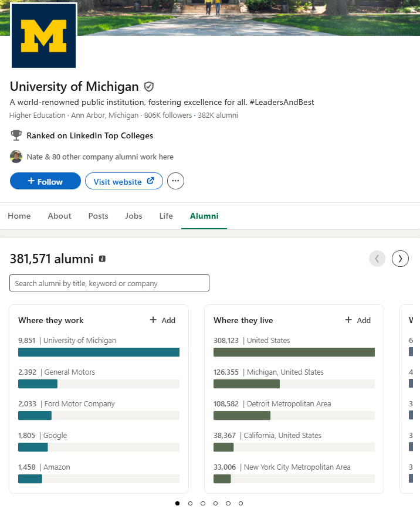Screen dimensions: 420x516
Task: Click the search alumni input field
Action: [x=109, y=283]
